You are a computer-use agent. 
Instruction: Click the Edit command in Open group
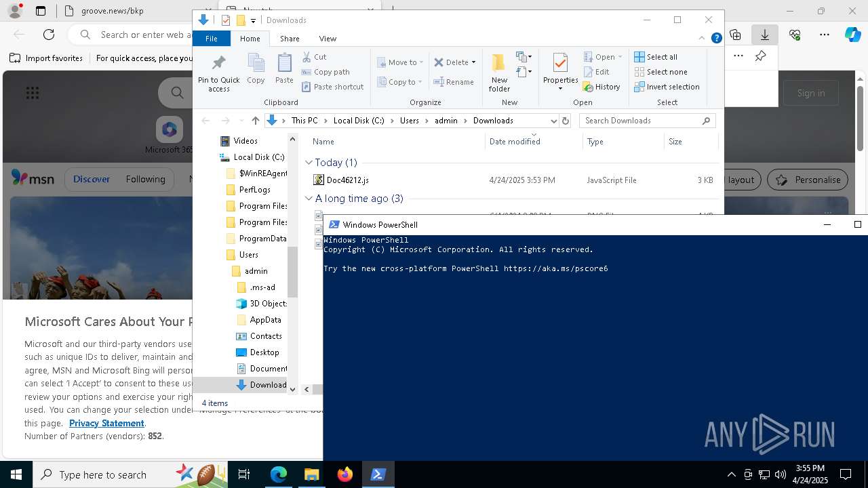point(597,72)
